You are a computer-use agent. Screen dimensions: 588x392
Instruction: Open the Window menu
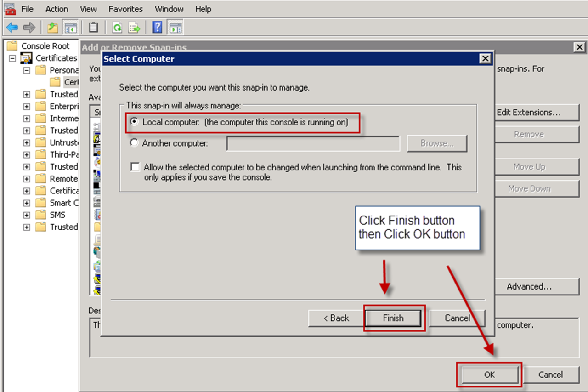[170, 9]
